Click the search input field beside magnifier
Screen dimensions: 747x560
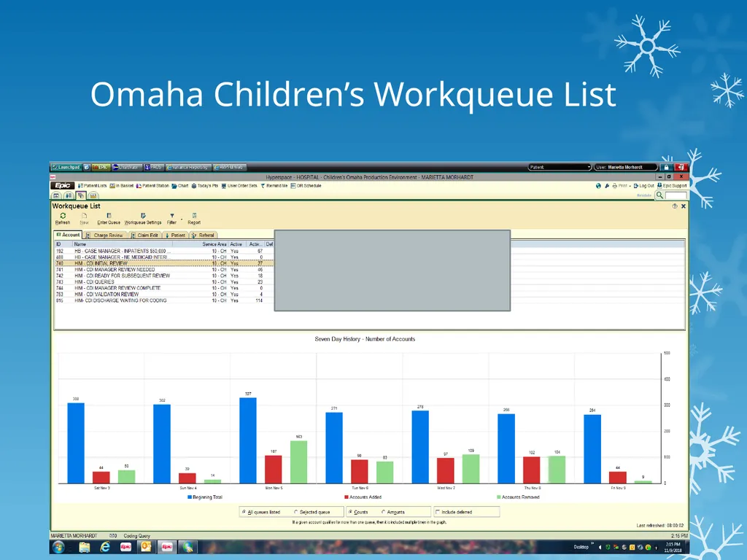[x=676, y=195]
